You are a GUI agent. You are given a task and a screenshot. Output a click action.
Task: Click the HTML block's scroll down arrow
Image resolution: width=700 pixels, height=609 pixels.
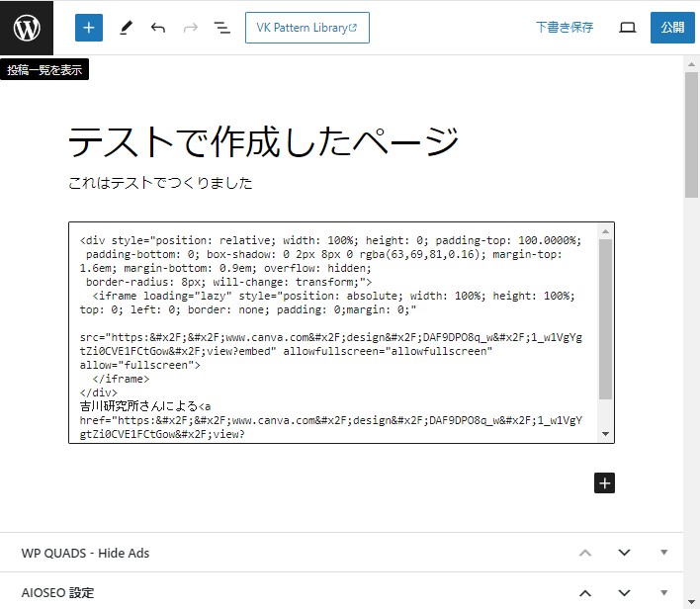605,433
